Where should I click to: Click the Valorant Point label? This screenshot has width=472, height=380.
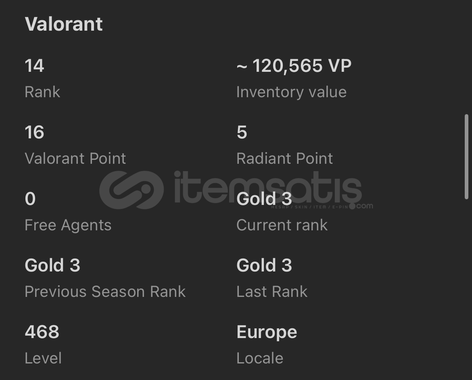[75, 159]
